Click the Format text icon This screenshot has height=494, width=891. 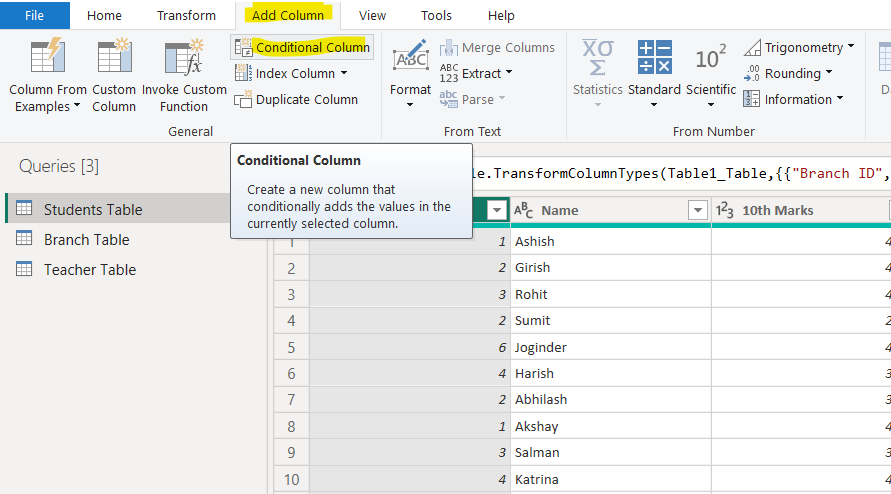[410, 59]
